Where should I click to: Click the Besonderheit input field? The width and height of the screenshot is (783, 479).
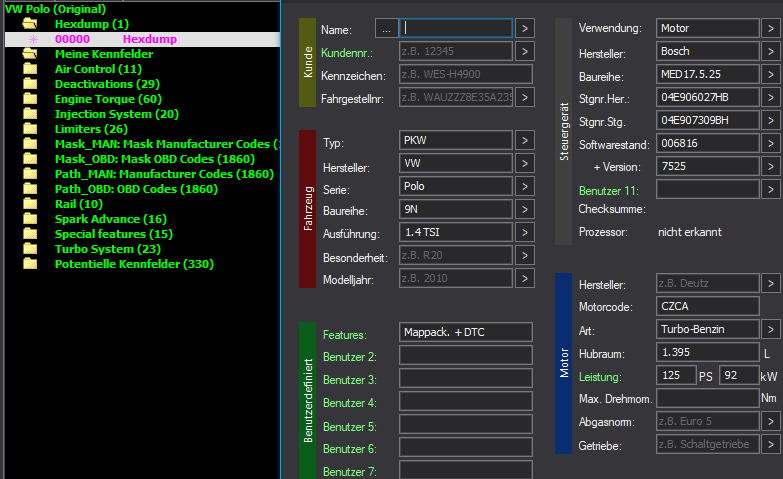point(456,255)
